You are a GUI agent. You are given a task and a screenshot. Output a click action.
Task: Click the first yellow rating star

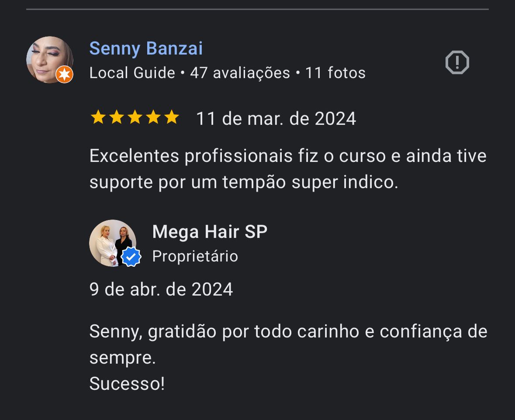(97, 117)
